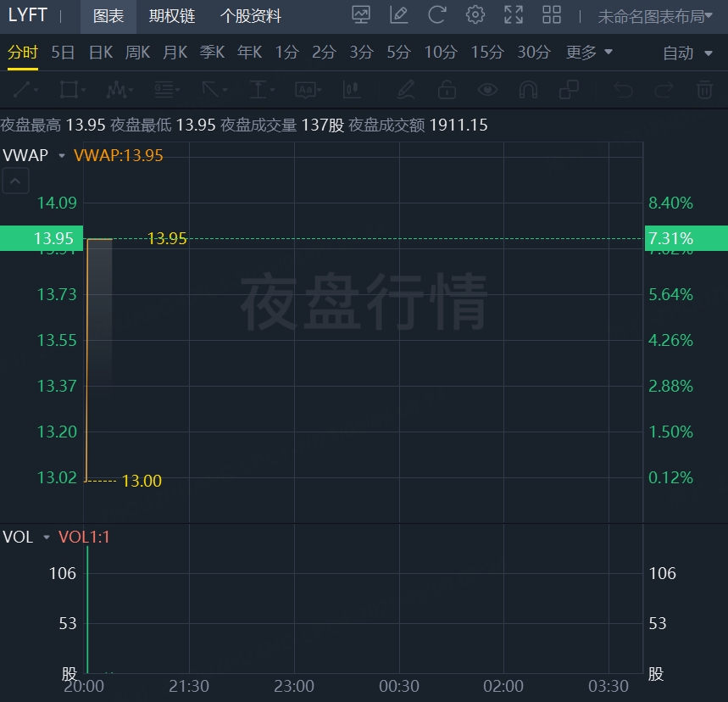Click the candlestick marker tool icon
728x702 pixels.
point(352,89)
